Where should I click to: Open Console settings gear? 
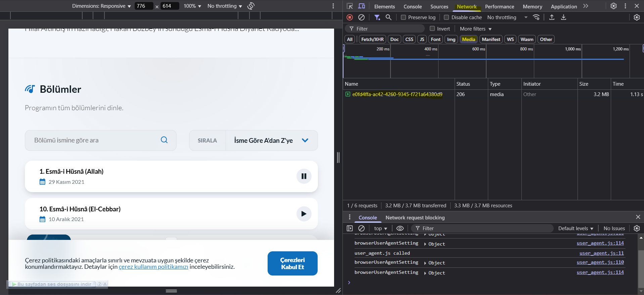637,228
